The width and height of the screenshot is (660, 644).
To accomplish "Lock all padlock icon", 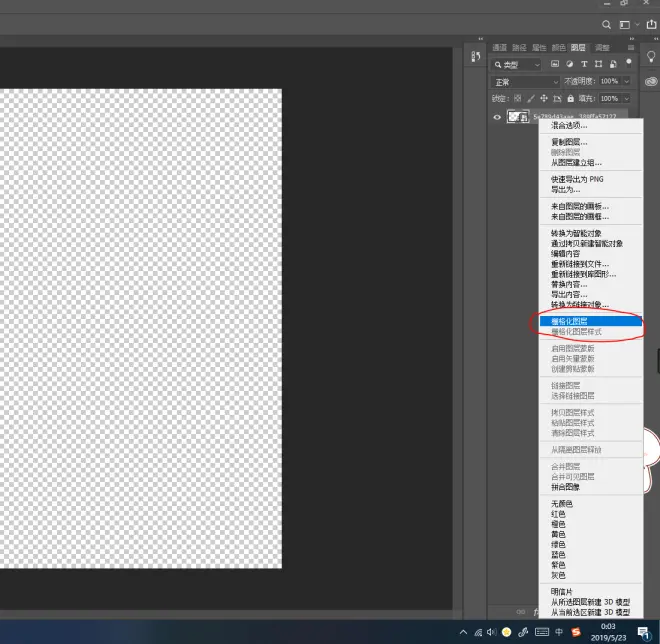I will 570,98.
